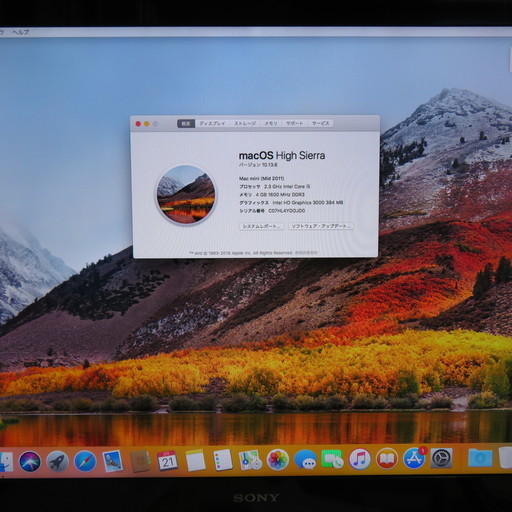Open System Preferences gear in Dock

(x=441, y=458)
